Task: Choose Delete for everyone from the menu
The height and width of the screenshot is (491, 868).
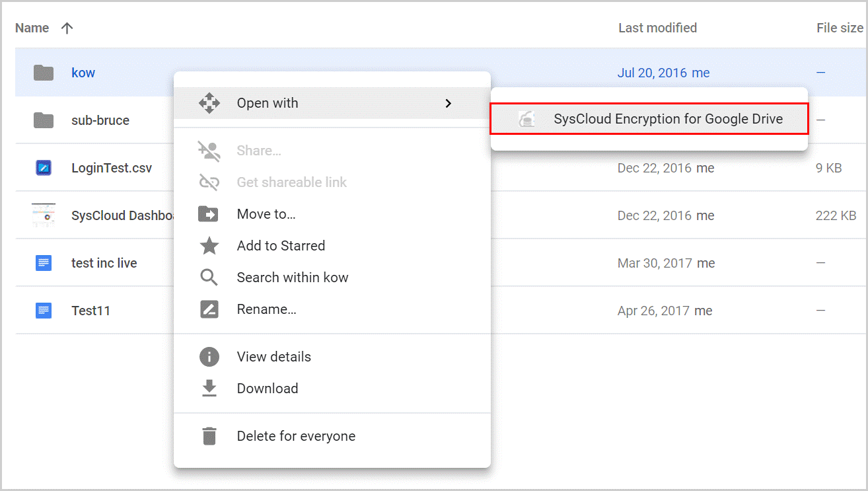Action: [x=296, y=435]
